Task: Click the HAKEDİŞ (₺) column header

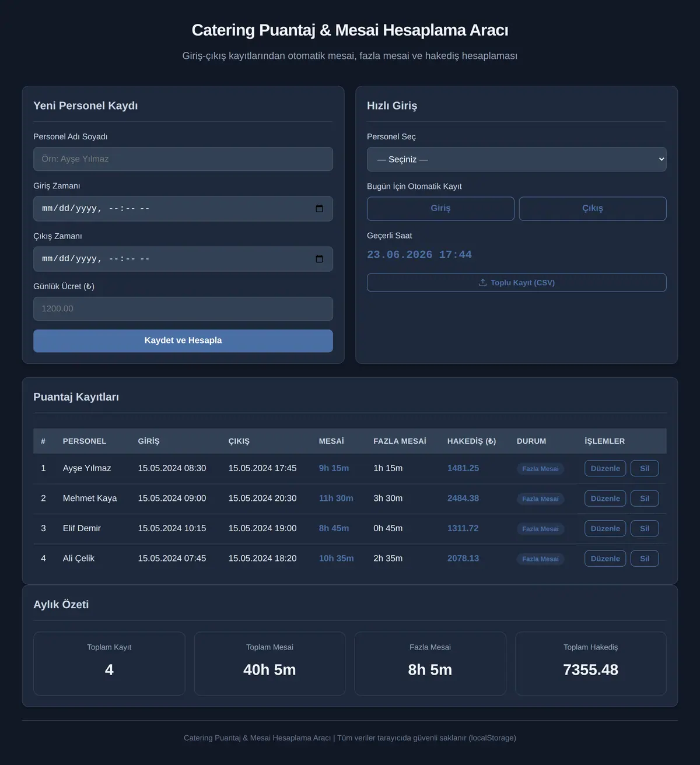Action: (472, 441)
